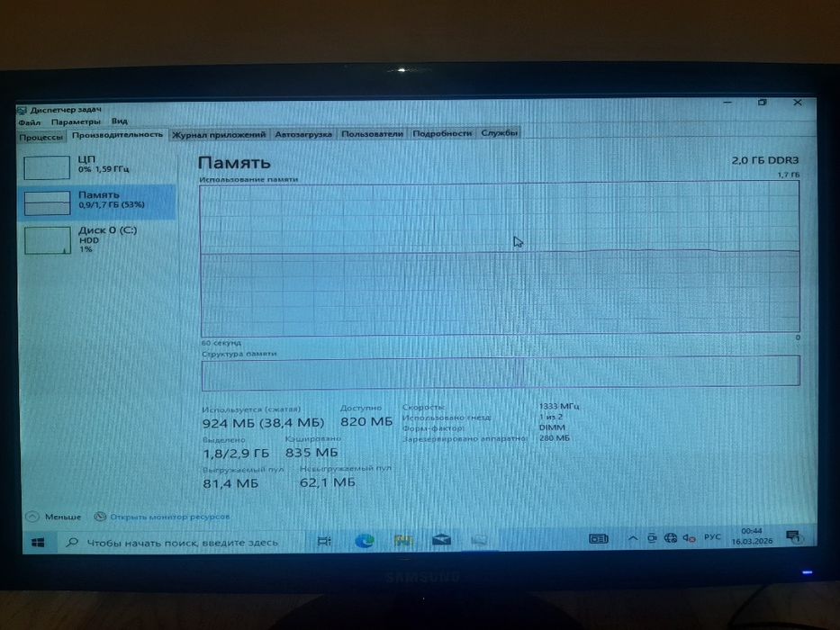Click the 81,4 МБ paged pool value
Viewport: 840px width, 630px height.
click(x=230, y=484)
